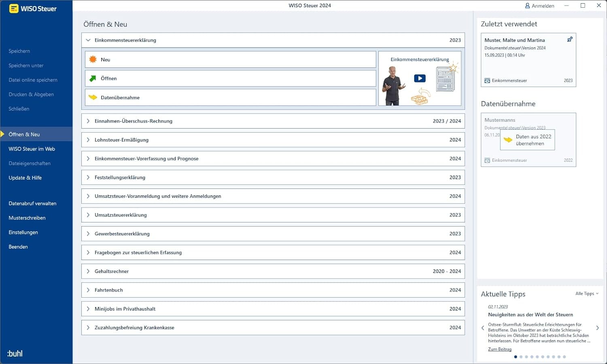The width and height of the screenshot is (607, 364).
Task: Play the Einkommensteuererklärung intro video
Action: (420, 78)
